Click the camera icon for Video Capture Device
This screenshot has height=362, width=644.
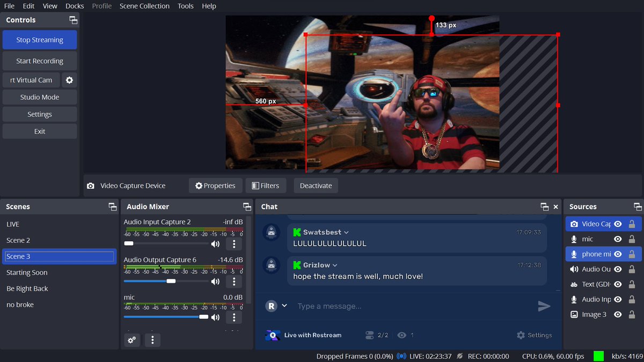(91, 186)
